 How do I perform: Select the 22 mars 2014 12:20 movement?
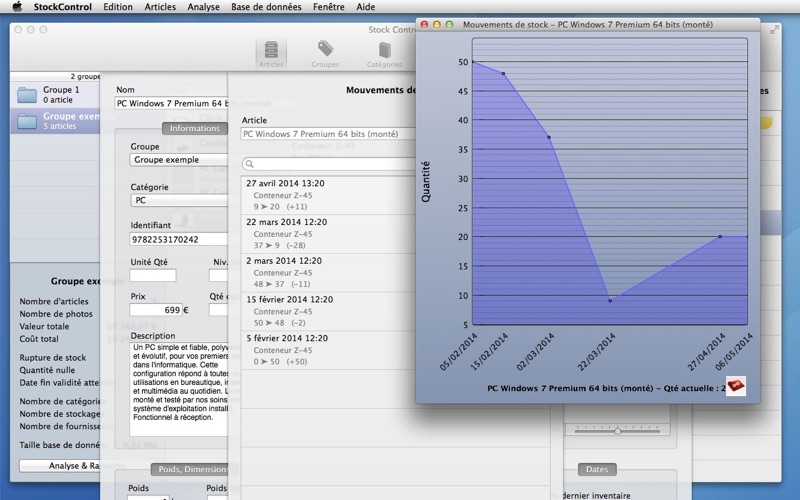point(329,234)
